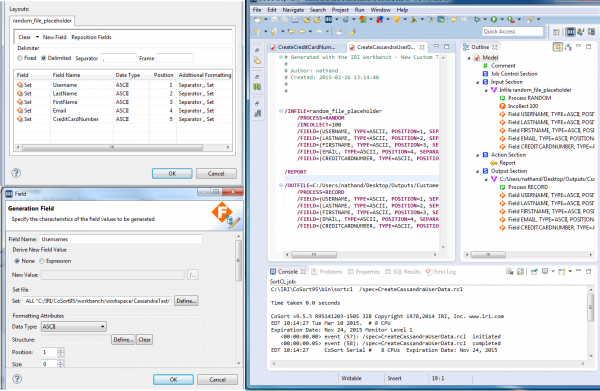Open the Clear dropdown arrow in Layouts
The width and height of the screenshot is (600, 391).
pyautogui.click(x=38, y=37)
